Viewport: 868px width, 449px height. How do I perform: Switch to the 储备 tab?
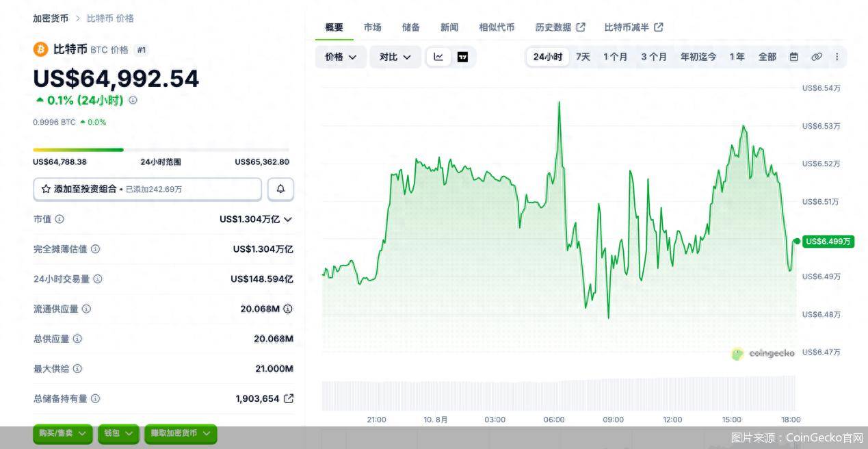411,27
